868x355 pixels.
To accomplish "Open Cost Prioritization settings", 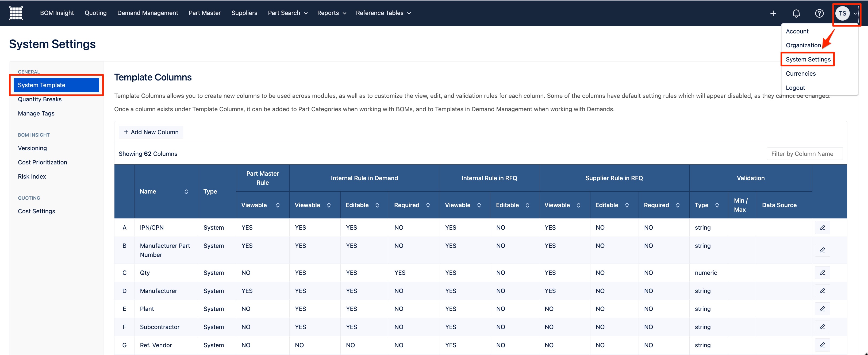I will (43, 162).
